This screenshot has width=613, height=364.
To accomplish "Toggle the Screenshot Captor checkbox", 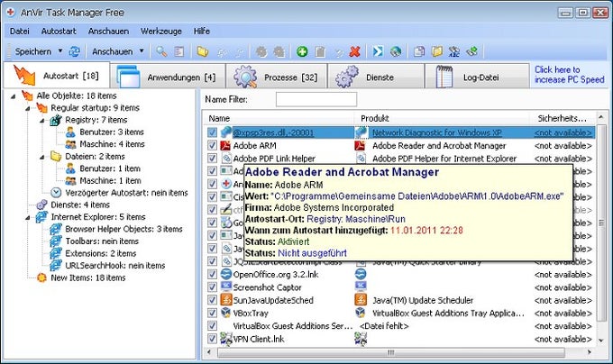I will tap(212, 287).
